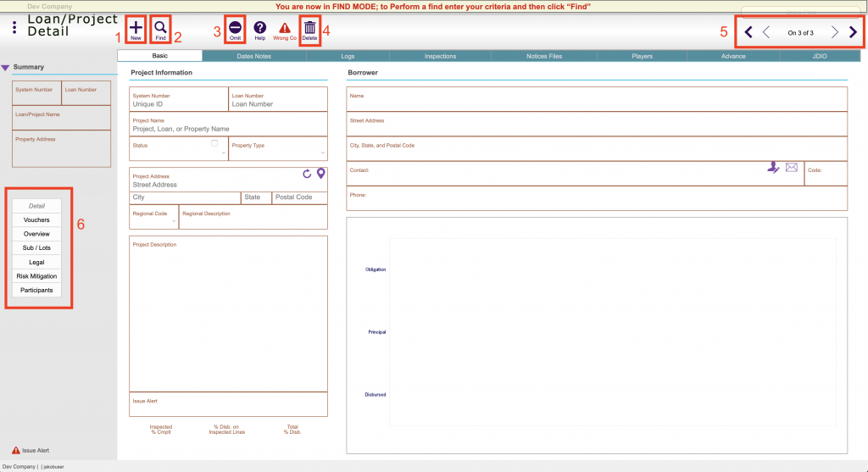
Task: Switch to the Dates Notes tab
Action: pos(254,56)
